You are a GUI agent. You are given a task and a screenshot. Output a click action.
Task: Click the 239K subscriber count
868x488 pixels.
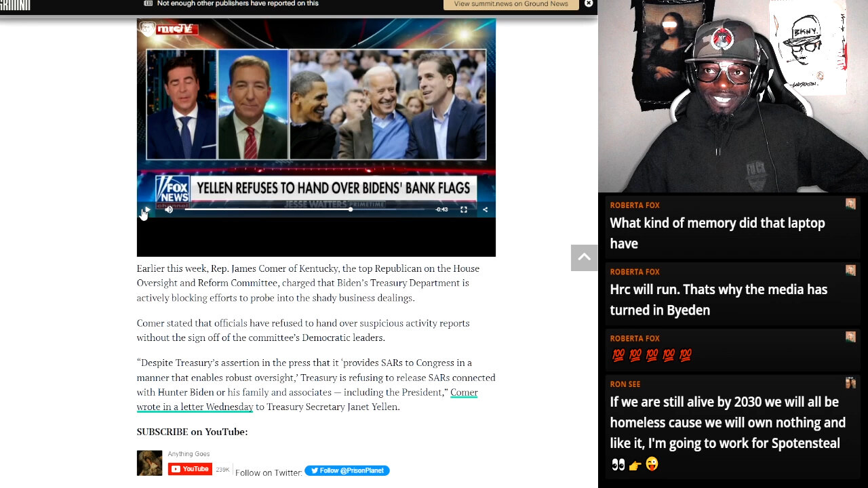[222, 470]
